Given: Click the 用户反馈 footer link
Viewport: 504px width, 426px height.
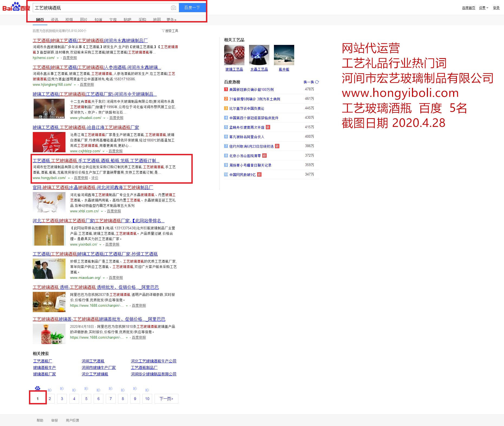Looking at the screenshot, I should 72,420.
